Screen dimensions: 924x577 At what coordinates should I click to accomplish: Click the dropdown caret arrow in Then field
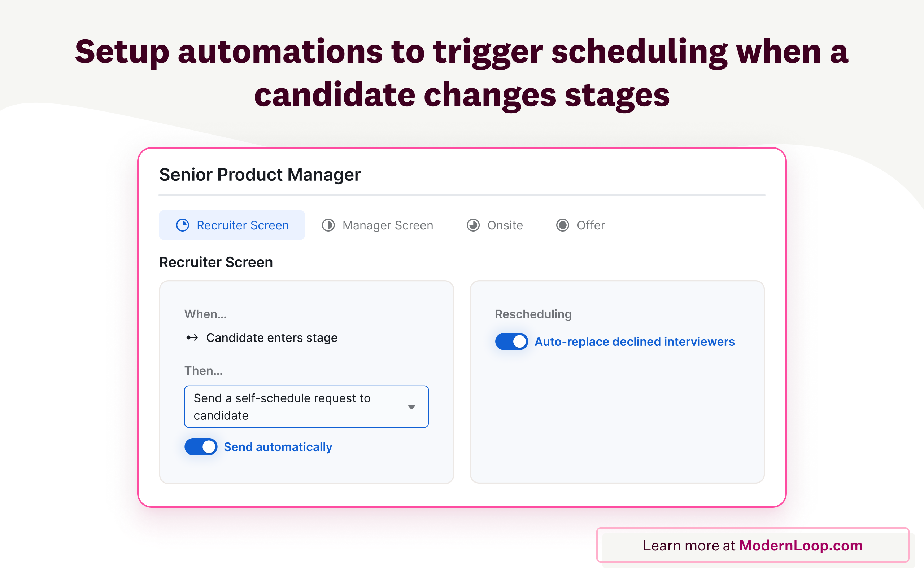(x=411, y=407)
